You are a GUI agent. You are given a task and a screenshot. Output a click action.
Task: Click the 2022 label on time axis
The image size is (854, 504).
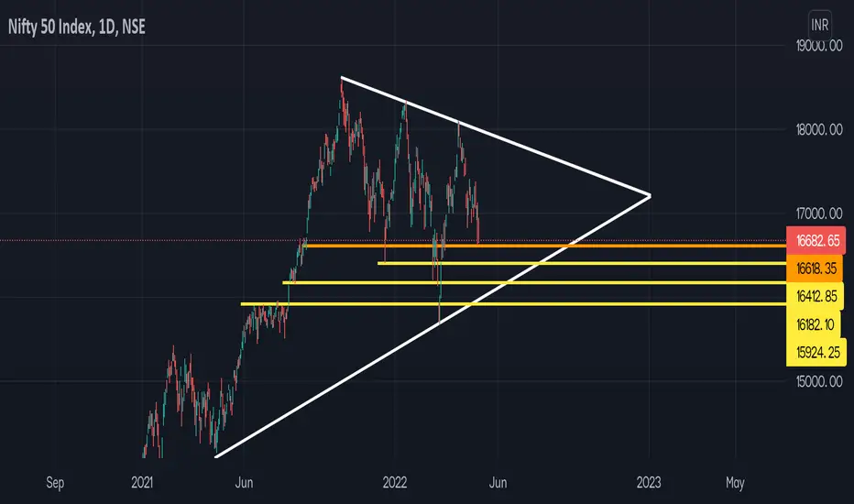pos(394,482)
